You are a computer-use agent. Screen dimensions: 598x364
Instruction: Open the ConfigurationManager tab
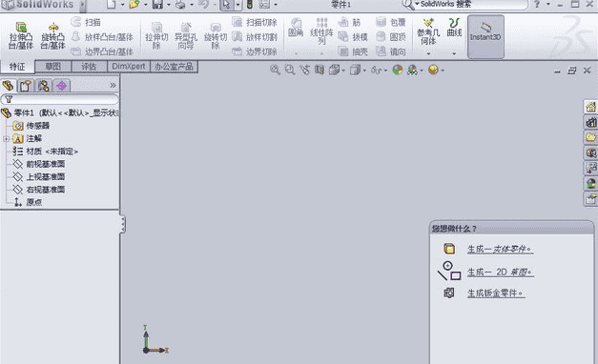pyautogui.click(x=44, y=86)
